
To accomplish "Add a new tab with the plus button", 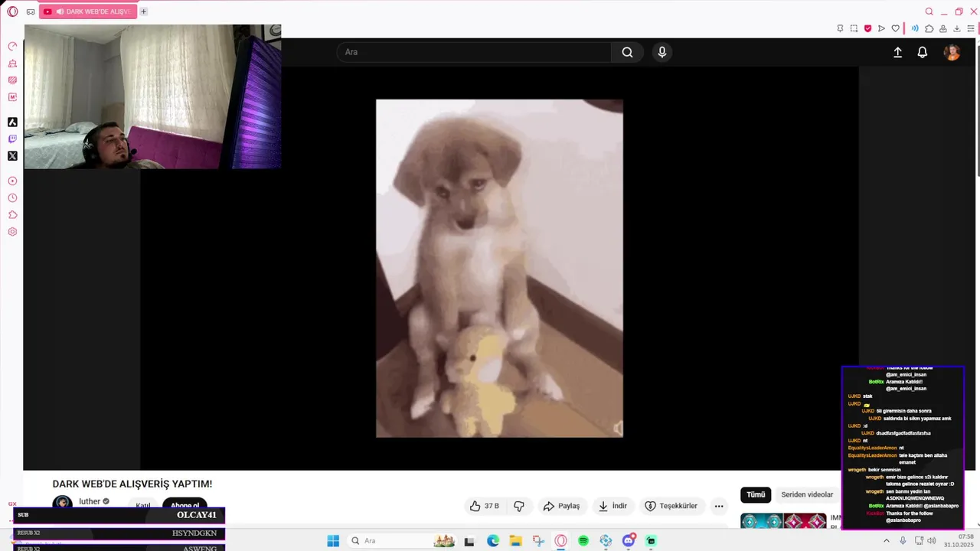I will coord(143,11).
